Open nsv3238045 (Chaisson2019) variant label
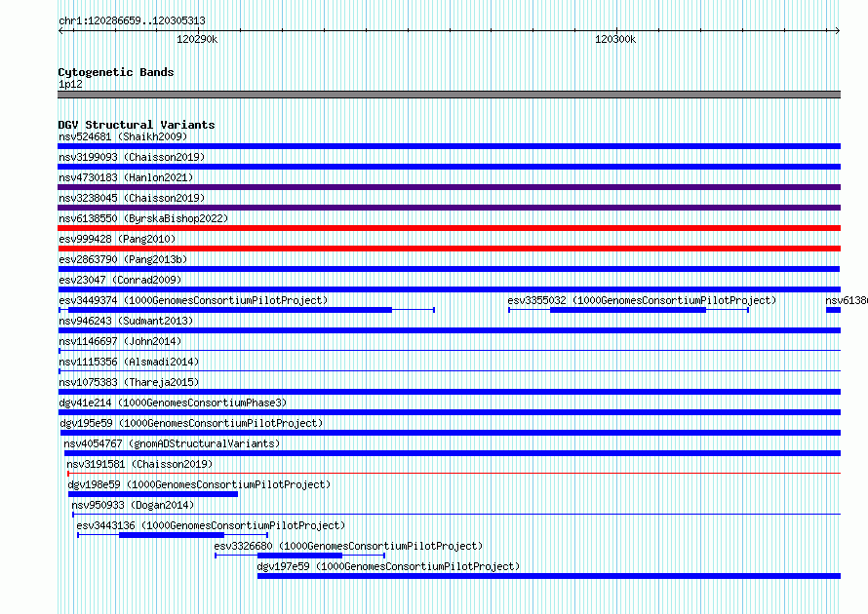The width and height of the screenshot is (868, 614). tap(132, 198)
